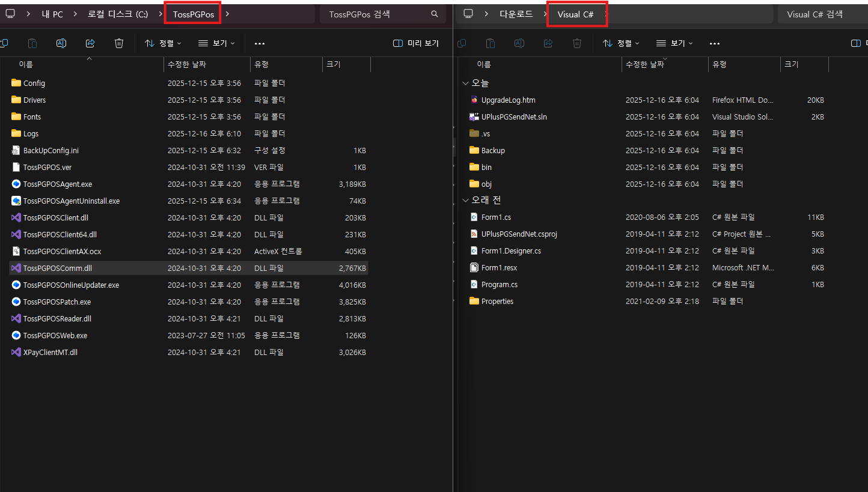The width and height of the screenshot is (868, 492).
Task: Collapse the 오래 전 group
Action: [465, 200]
